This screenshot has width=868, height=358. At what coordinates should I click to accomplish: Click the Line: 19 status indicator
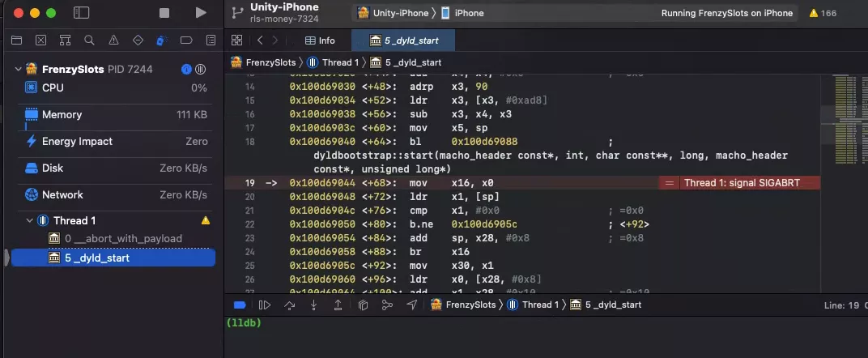pyautogui.click(x=841, y=305)
